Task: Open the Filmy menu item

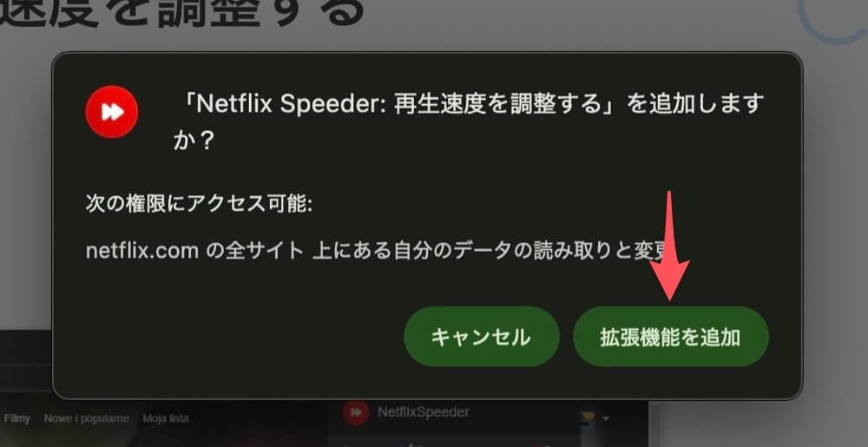Action: click(x=16, y=418)
